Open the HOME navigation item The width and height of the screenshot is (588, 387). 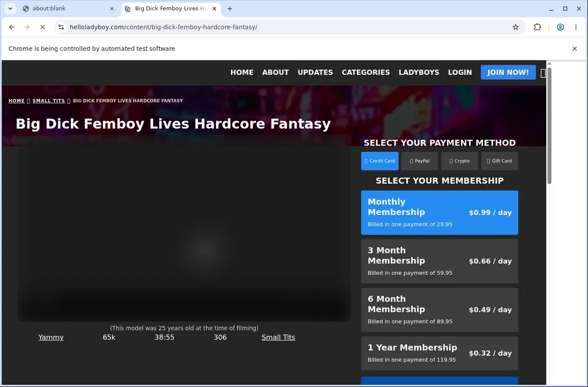pyautogui.click(x=242, y=73)
